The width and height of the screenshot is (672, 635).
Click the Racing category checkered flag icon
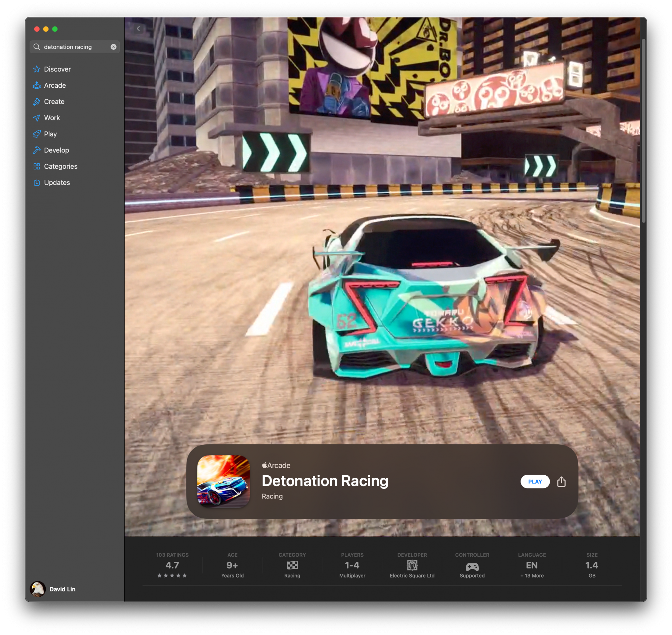tap(292, 565)
